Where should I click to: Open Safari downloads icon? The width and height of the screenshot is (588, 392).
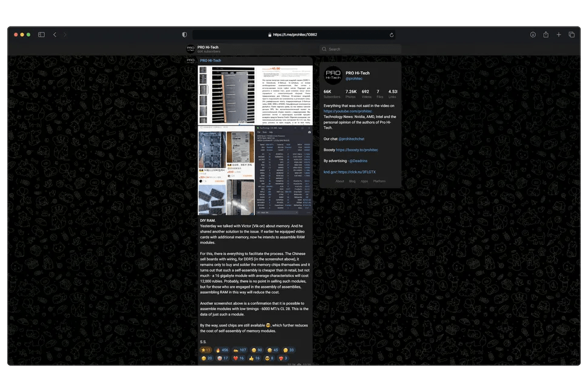pyautogui.click(x=533, y=35)
